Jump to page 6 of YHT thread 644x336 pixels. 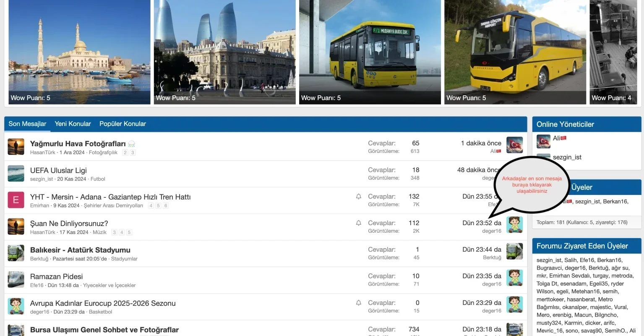coord(166,206)
